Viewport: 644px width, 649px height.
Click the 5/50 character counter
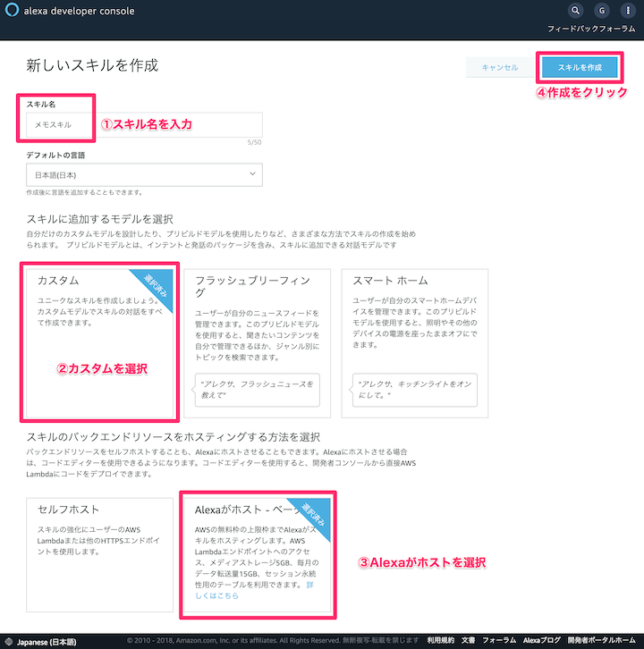pyautogui.click(x=254, y=142)
